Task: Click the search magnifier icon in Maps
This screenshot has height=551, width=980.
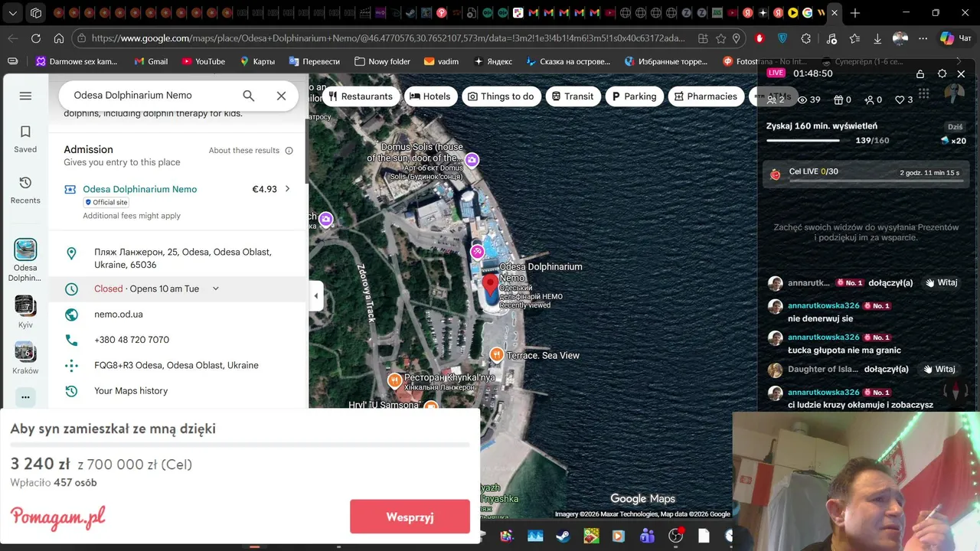Action: click(x=248, y=96)
